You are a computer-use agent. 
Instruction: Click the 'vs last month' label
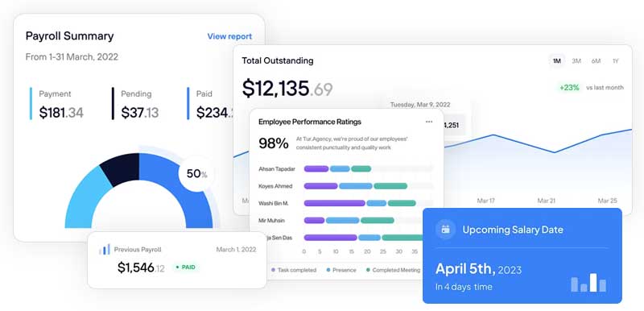(605, 87)
